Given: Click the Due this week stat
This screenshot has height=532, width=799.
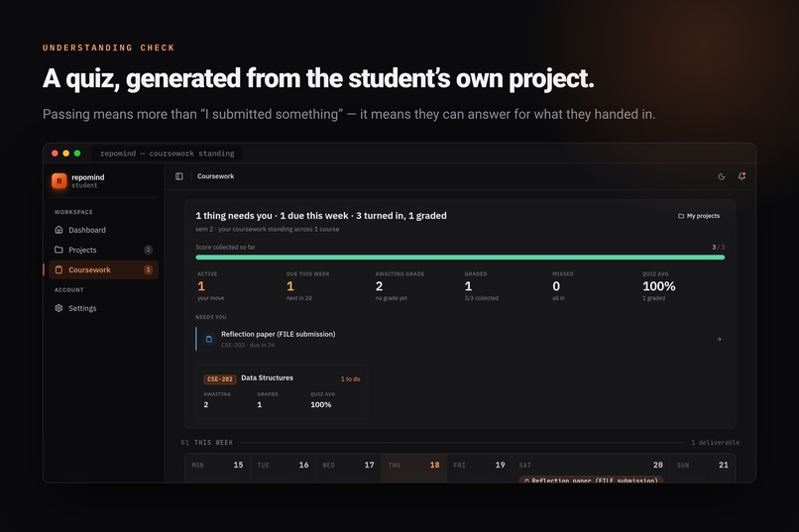Looking at the screenshot, I should (x=307, y=285).
